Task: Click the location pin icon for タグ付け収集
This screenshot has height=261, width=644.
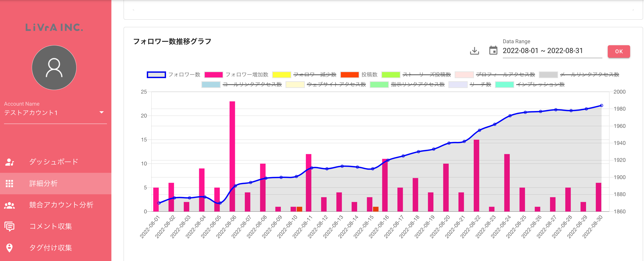Action: [x=9, y=248]
